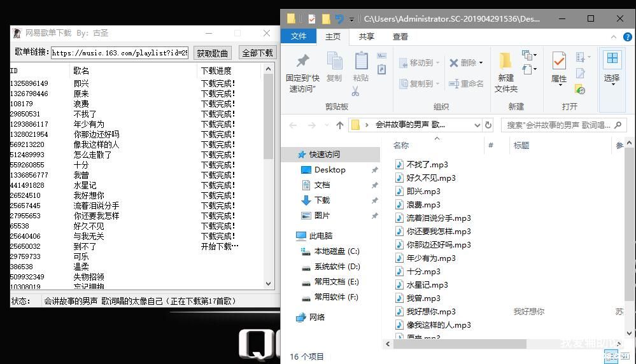Click the refresh icon beside address bar
Screen dimensions: 636x364
tap(488, 125)
